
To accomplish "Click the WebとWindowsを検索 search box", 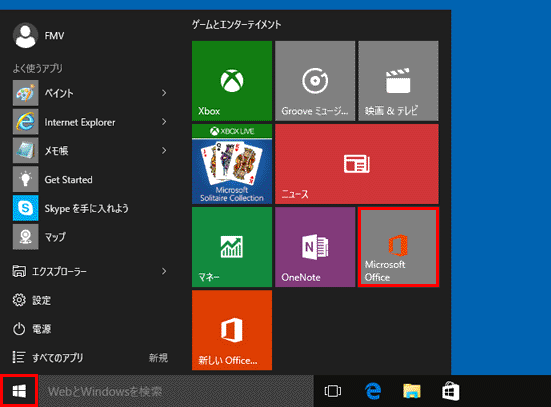I will pos(176,391).
